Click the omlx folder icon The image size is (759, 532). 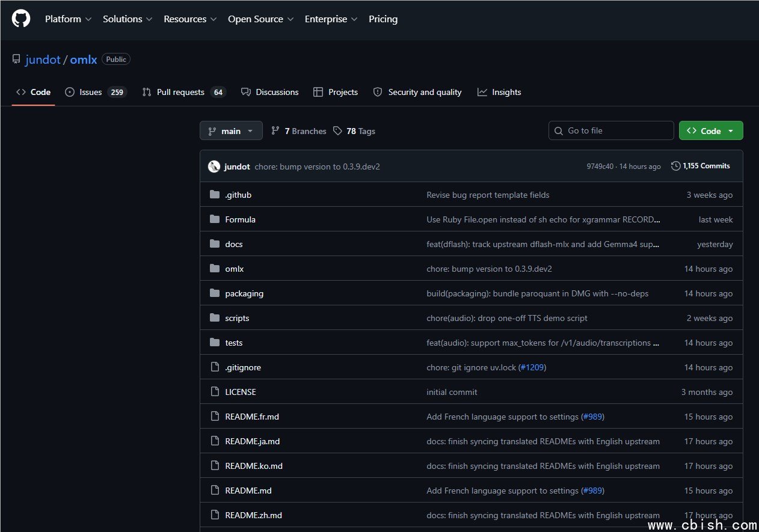[x=215, y=269]
